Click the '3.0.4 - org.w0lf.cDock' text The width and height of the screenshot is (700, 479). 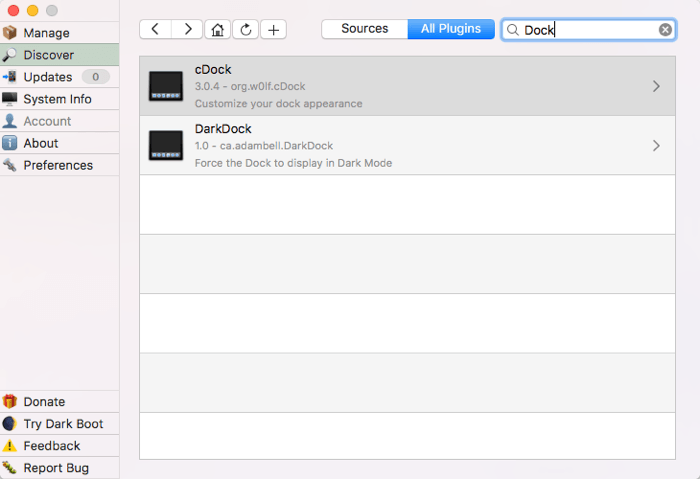click(250, 86)
